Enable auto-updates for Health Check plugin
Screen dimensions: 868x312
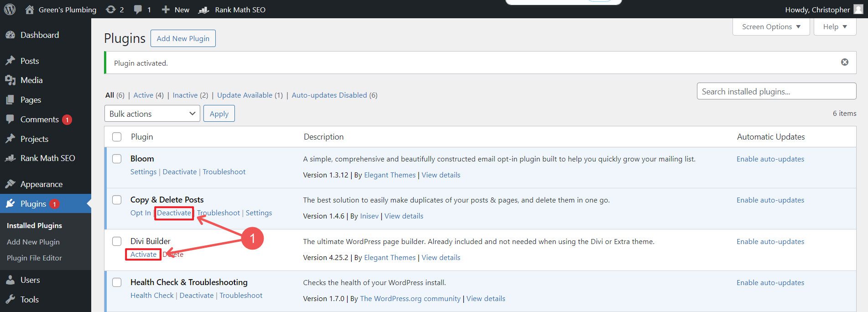(770, 283)
